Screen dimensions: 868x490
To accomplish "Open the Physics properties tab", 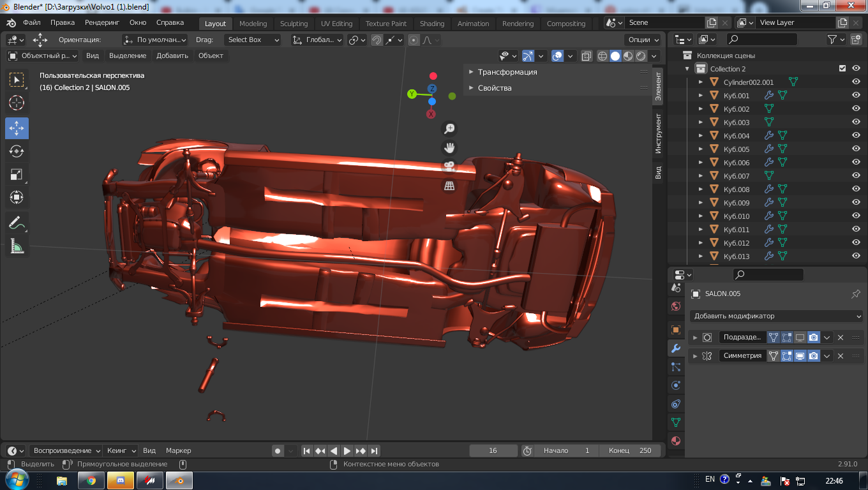I will point(676,385).
